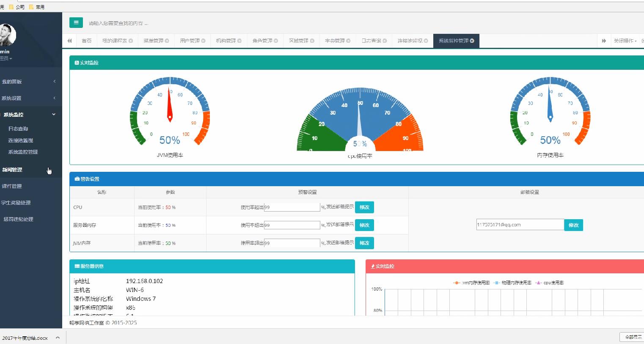Image resolution: width=644 pixels, height=344 pixels.
Task: Toggle the jvm内存使用率 legend marker in the chart
Action: click(457, 283)
